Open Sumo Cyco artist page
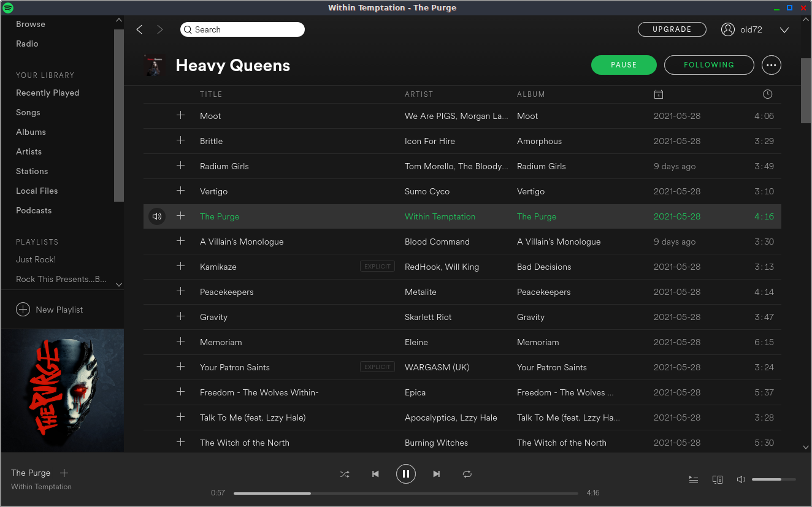Viewport: 812px width, 507px height. tap(427, 191)
